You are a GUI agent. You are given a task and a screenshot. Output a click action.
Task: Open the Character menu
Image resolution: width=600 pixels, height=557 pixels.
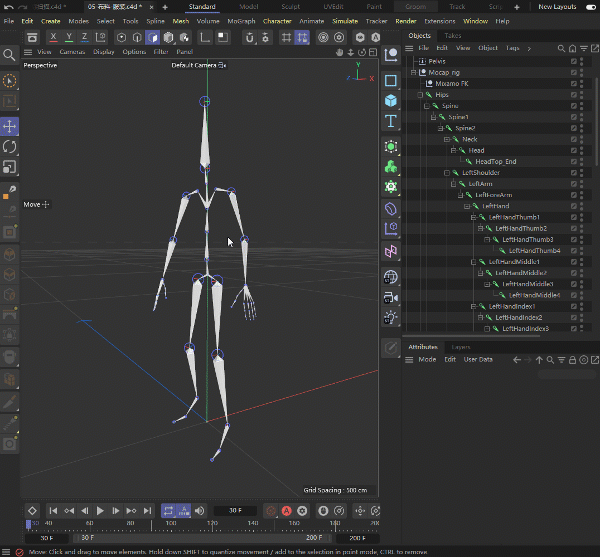[277, 21]
